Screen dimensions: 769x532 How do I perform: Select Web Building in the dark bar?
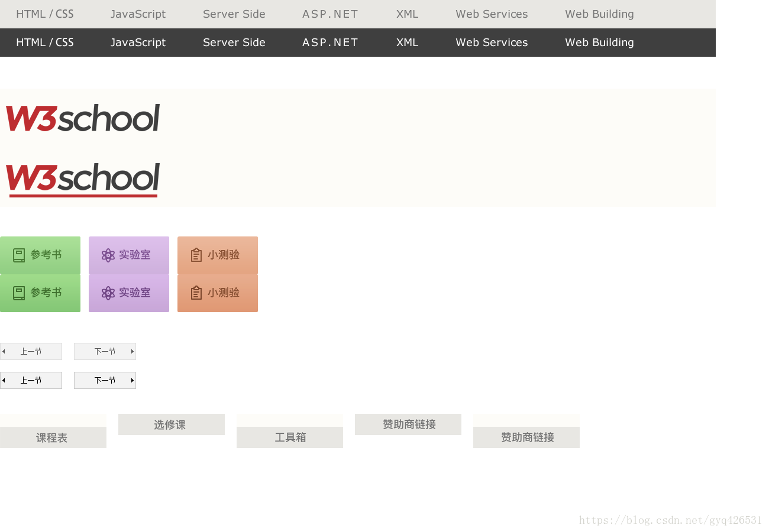click(x=599, y=43)
